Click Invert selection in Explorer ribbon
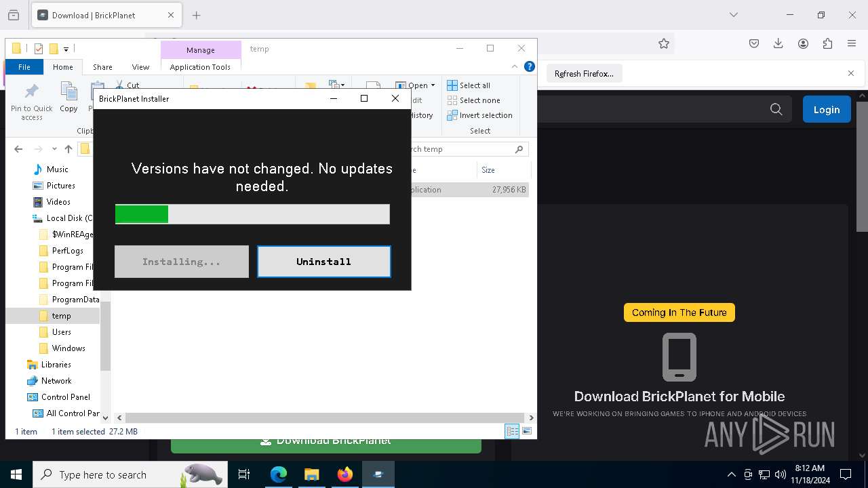Screen dimensions: 868x488 (479, 115)
